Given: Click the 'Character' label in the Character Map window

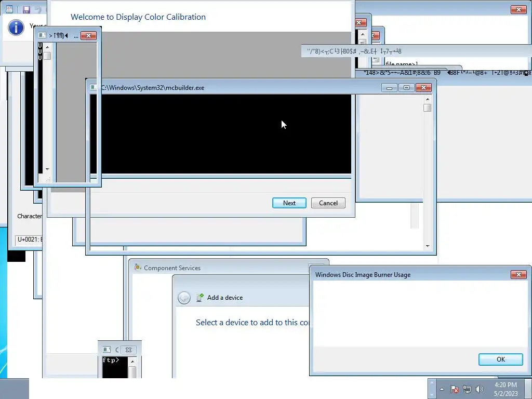Looking at the screenshot, I should (30, 216).
